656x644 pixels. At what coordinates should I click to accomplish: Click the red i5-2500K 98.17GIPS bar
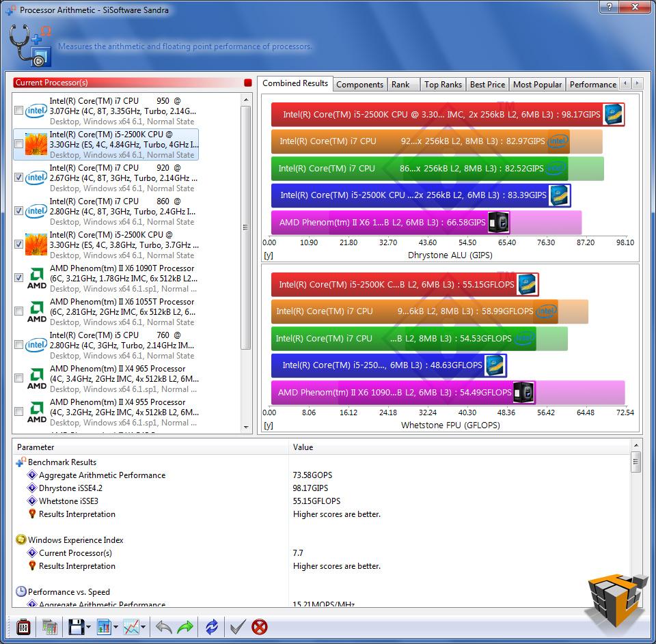coord(448,114)
